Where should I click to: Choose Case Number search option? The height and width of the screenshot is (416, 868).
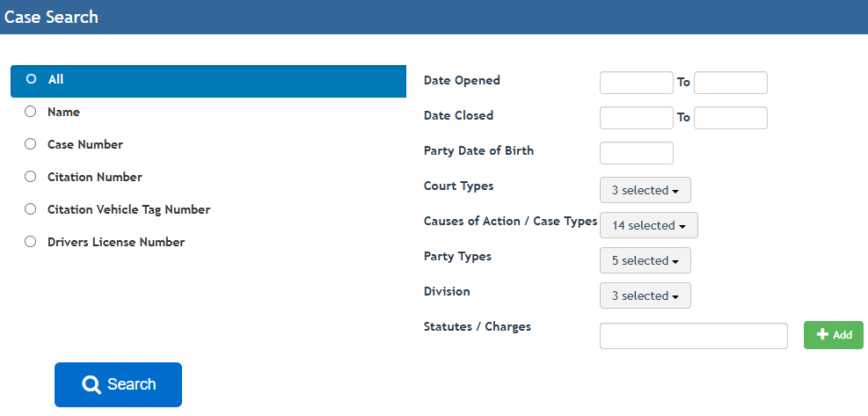pyautogui.click(x=31, y=144)
